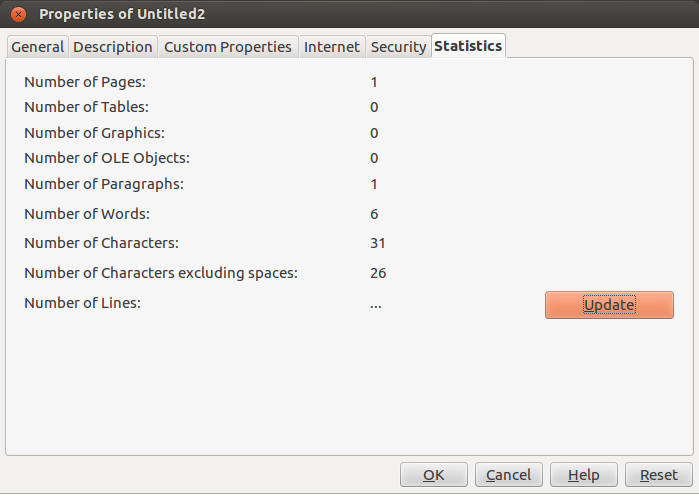Click the Number of Words value 6
Image resolution: width=699 pixels, height=496 pixels.
374,214
